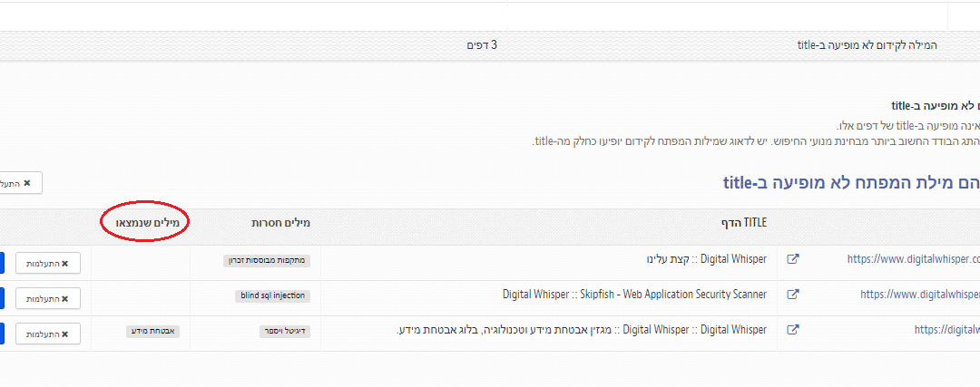Select the מתקפות מבוססות זכרון missing keyword tag
Viewport: 980px width, 387px height.
(x=267, y=260)
